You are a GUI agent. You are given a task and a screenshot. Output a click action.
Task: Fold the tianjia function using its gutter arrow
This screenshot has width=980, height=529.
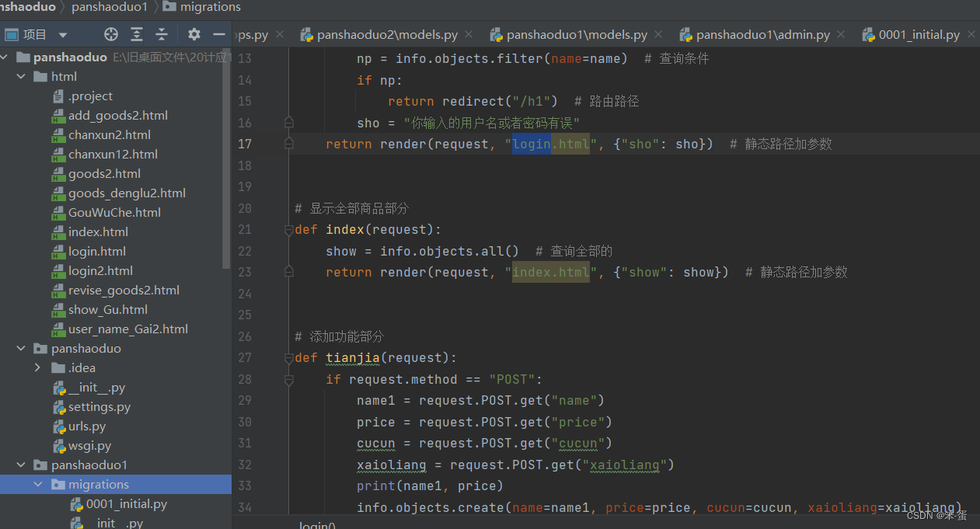(288, 357)
